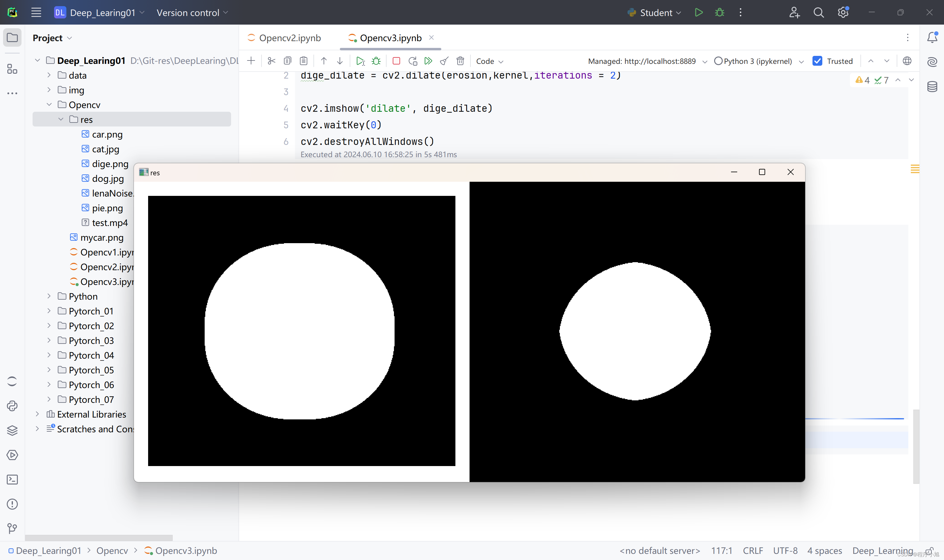Switch to the Opencv2.ipynb tab
The image size is (944, 560).
tap(289, 38)
